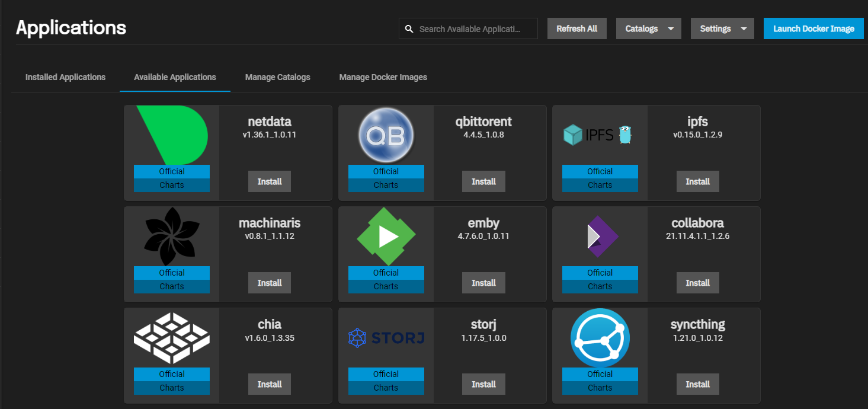
Task: Click the Charts badge on storj
Action: [x=386, y=388]
